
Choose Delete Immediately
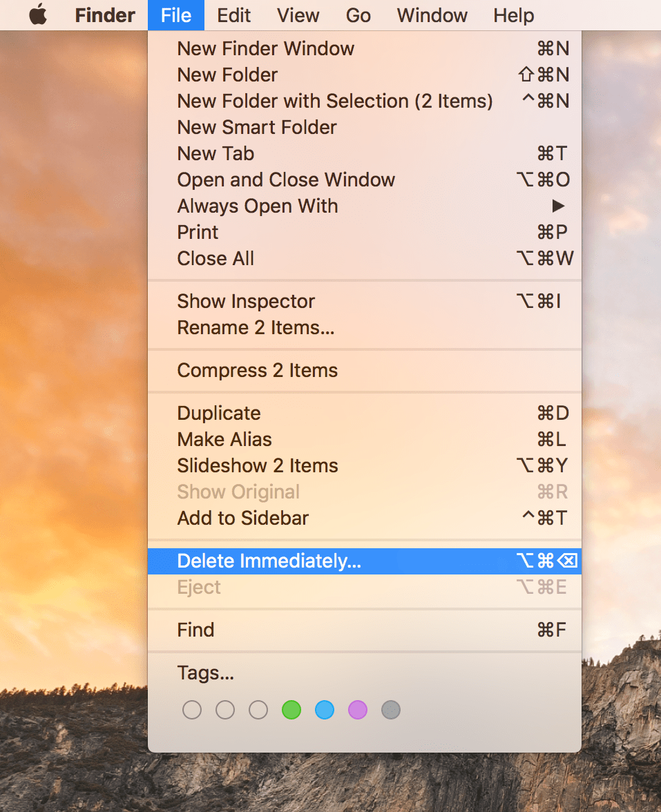click(x=269, y=561)
